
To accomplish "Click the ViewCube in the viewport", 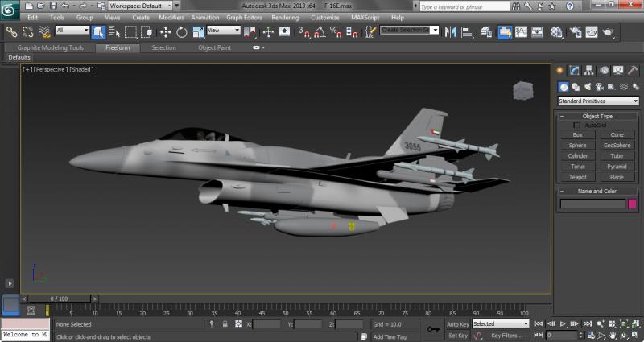I will click(522, 89).
